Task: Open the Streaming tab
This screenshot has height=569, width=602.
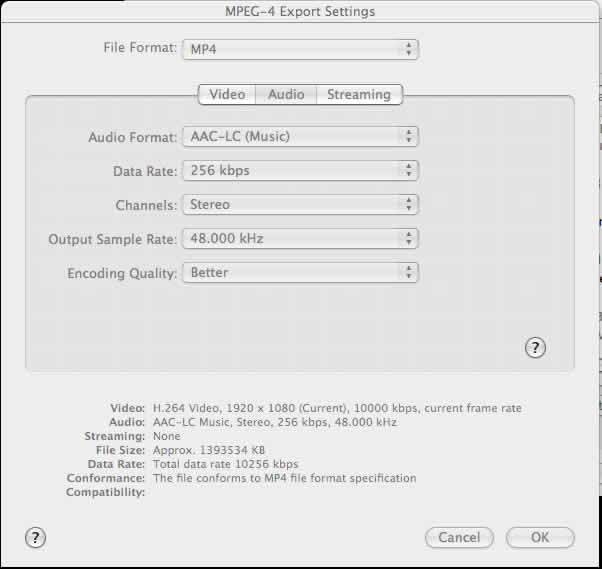Action: point(359,94)
